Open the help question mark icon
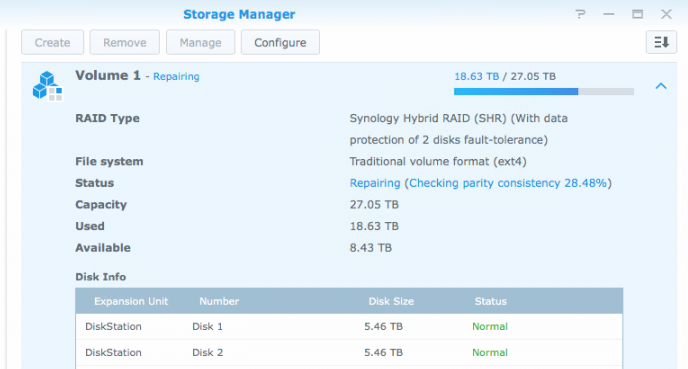This screenshot has height=369, width=688. point(580,14)
